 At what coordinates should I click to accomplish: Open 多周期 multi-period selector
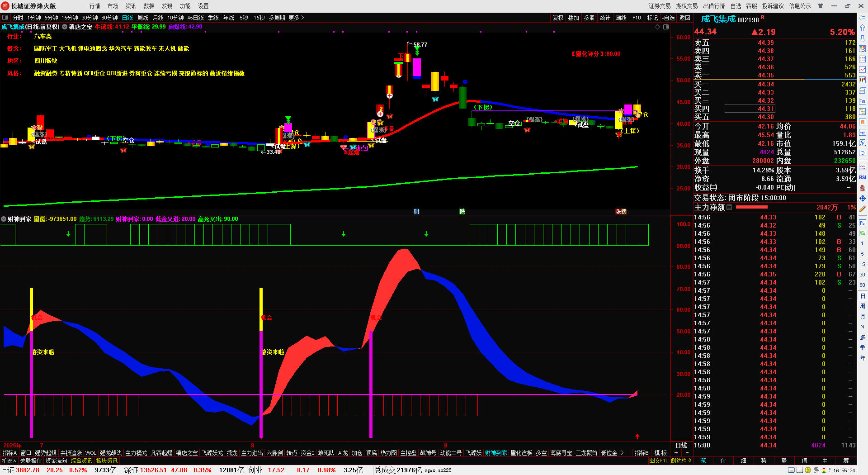click(277, 18)
